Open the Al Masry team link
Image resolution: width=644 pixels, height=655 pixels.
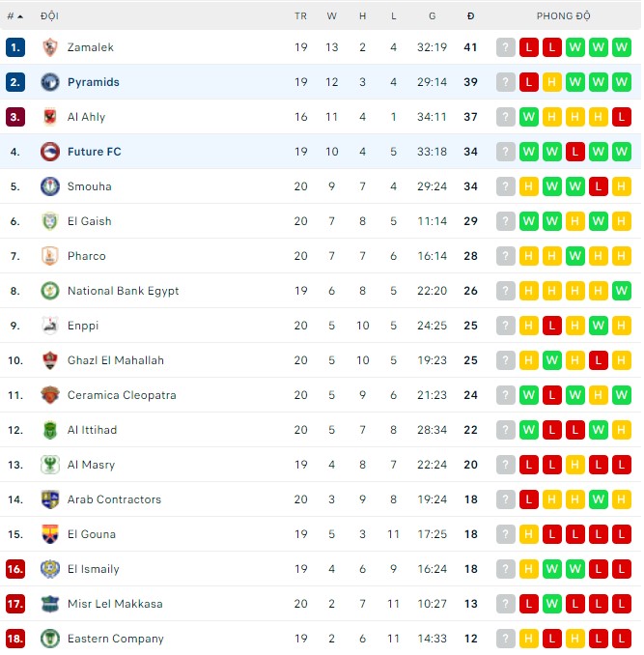click(91, 465)
